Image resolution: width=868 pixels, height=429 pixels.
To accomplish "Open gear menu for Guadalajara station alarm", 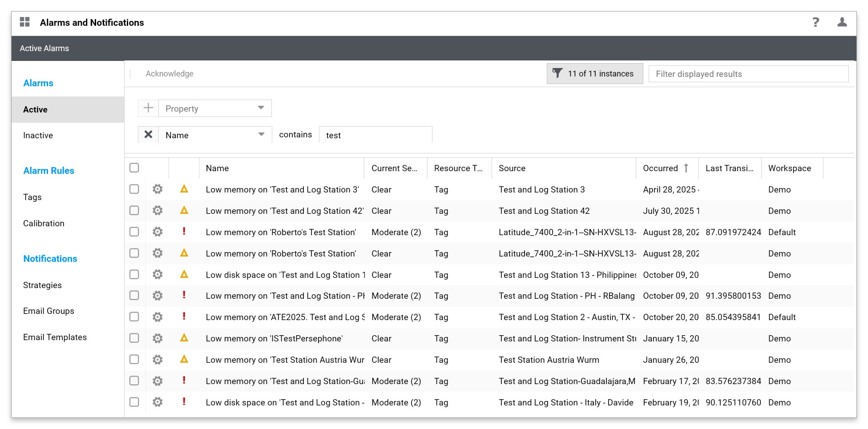I will (x=157, y=381).
